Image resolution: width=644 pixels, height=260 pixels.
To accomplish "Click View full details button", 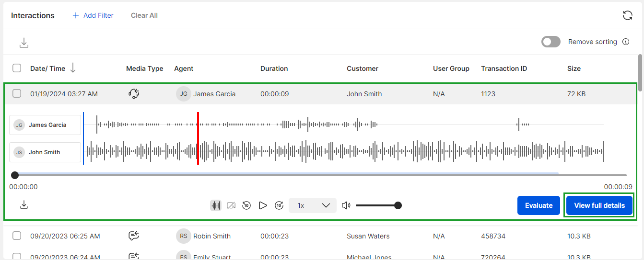I will pos(599,205).
